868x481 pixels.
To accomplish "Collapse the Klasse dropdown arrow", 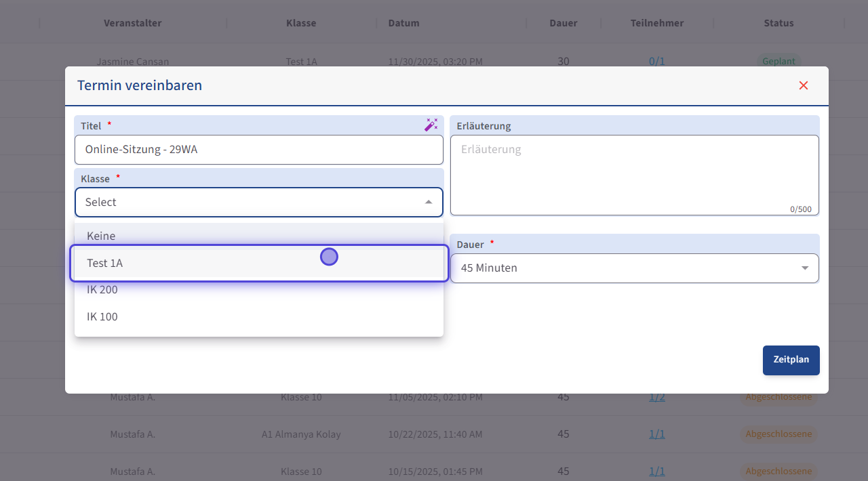I will click(x=428, y=202).
